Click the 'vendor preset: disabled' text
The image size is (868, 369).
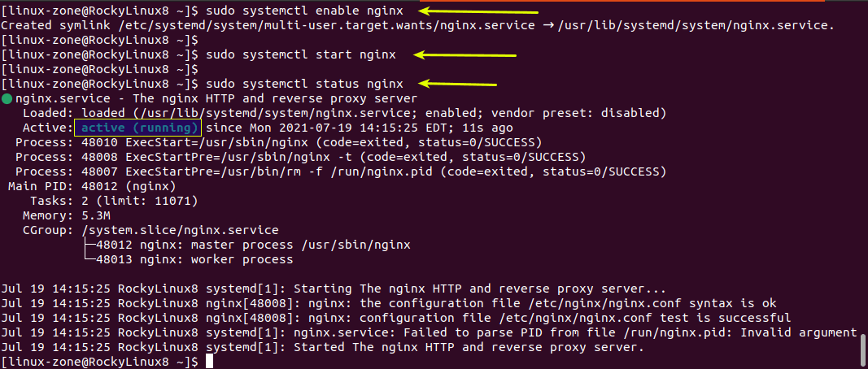point(578,114)
